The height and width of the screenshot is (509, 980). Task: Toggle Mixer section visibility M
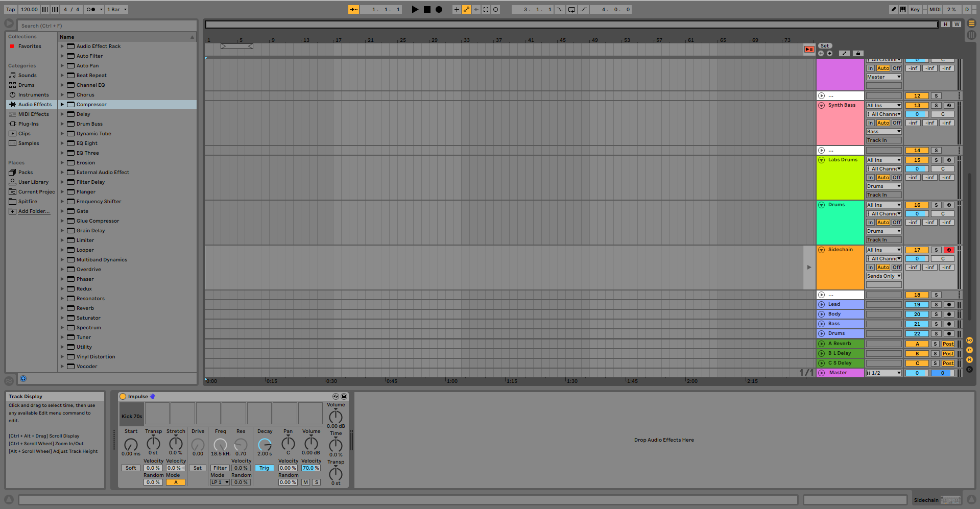pos(969,360)
